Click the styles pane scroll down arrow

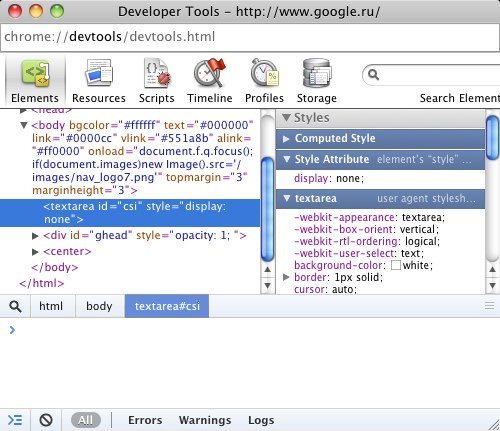(492, 286)
